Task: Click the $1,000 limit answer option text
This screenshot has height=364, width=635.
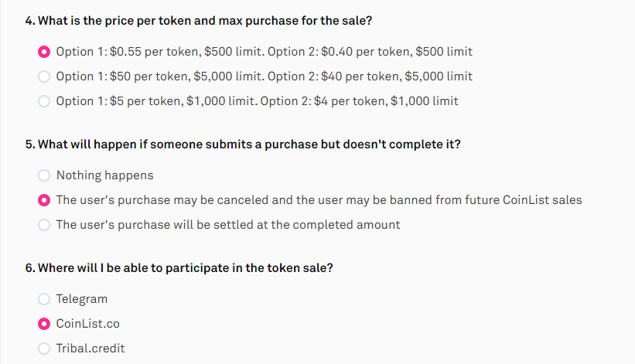Action: point(257,101)
